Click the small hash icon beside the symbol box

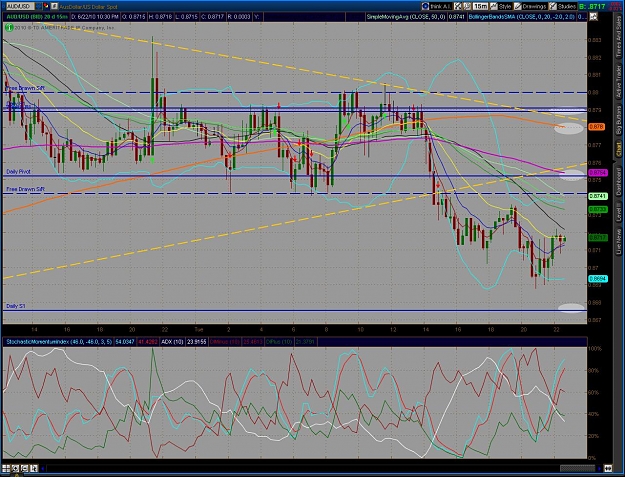(x=54, y=6)
